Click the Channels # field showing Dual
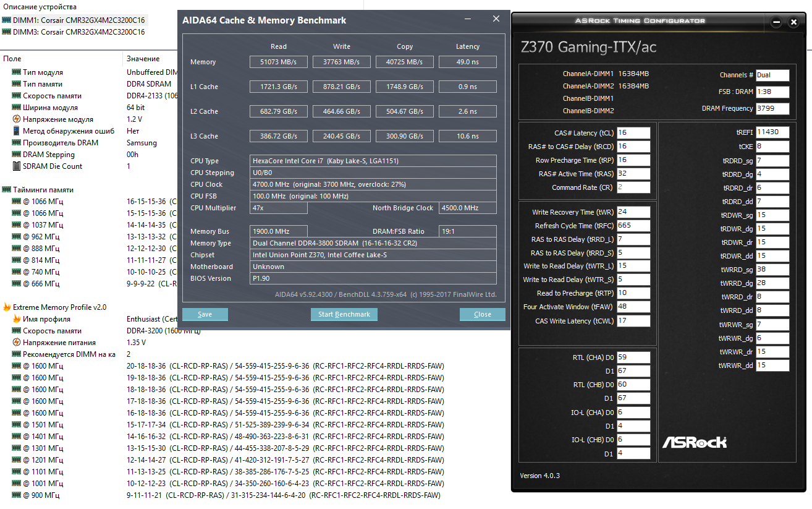The height and width of the screenshot is (509, 812). click(772, 75)
